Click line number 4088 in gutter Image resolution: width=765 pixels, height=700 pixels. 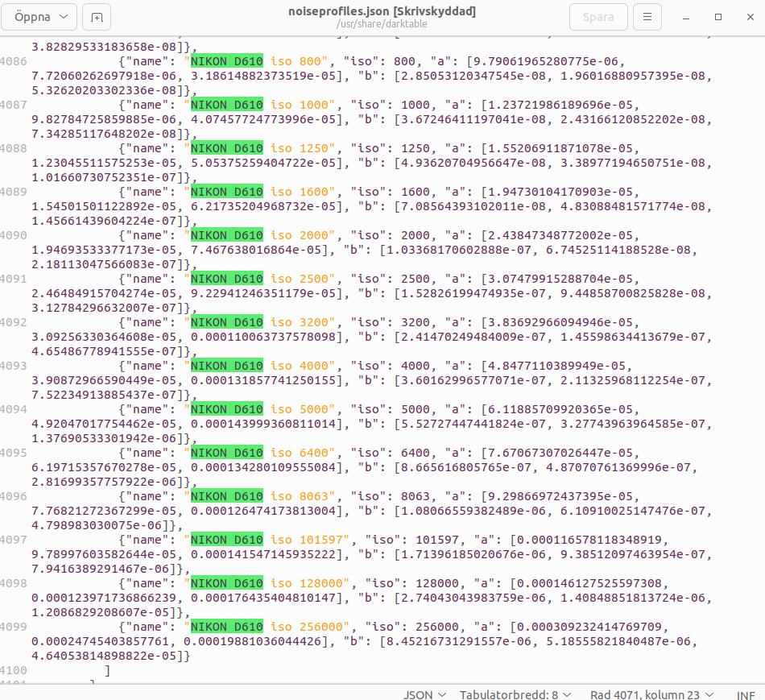(x=13, y=148)
